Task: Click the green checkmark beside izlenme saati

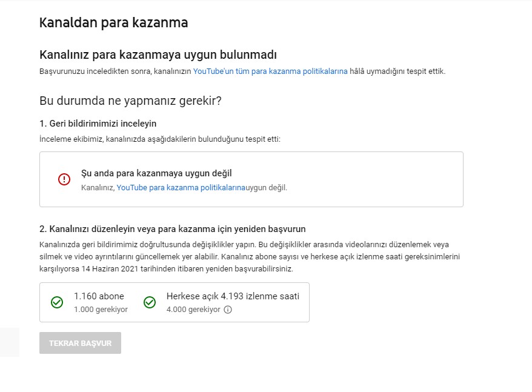Action: [150, 302]
